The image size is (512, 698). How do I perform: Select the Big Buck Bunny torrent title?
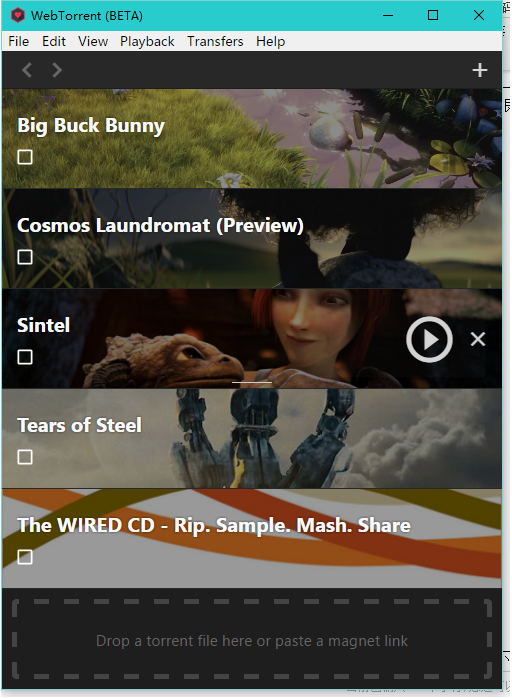point(91,126)
